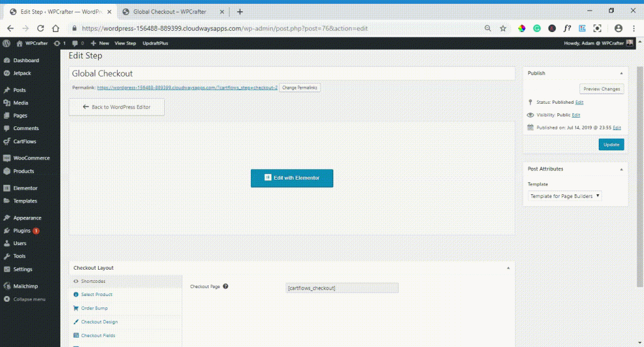Close the Edit Step browser tab
The height and width of the screenshot is (347, 644).
[109, 12]
